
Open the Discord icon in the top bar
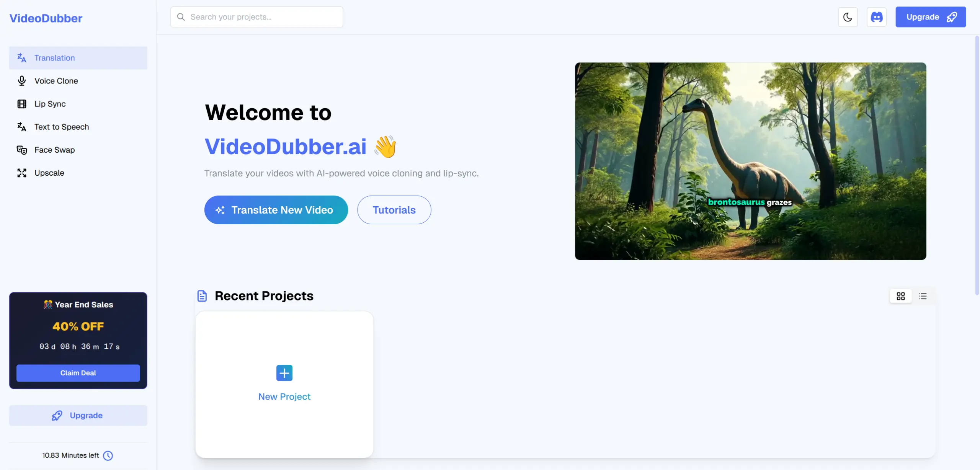pyautogui.click(x=877, y=17)
